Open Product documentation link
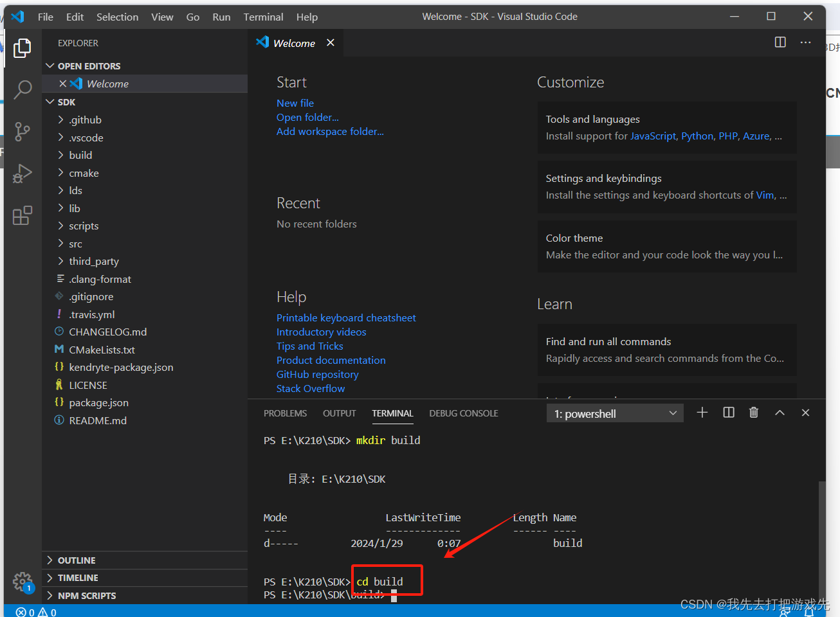The height and width of the screenshot is (617, 840). pyautogui.click(x=331, y=360)
